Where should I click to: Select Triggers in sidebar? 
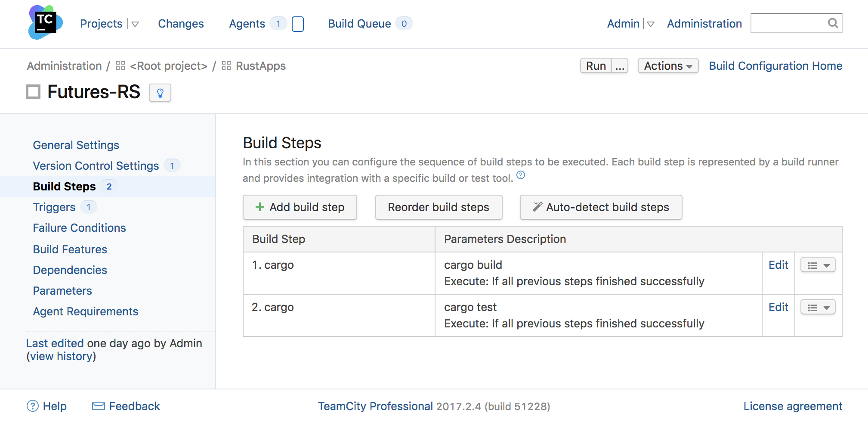click(x=54, y=207)
